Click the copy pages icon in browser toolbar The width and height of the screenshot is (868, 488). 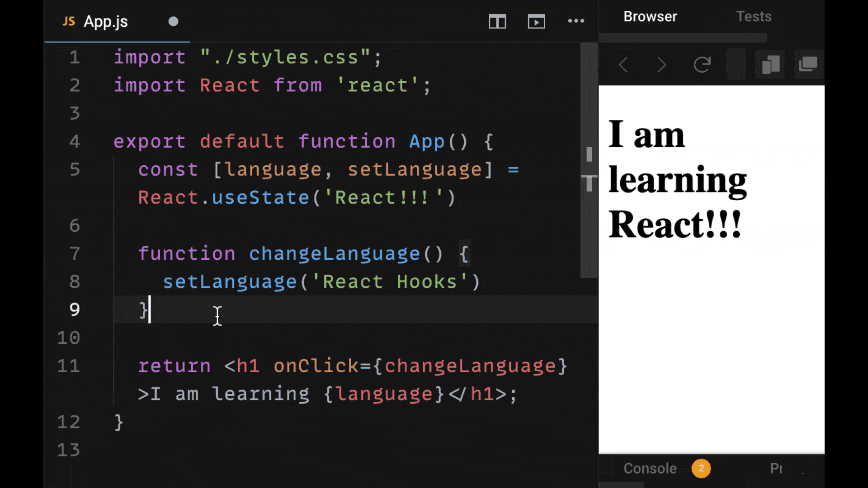(x=771, y=65)
